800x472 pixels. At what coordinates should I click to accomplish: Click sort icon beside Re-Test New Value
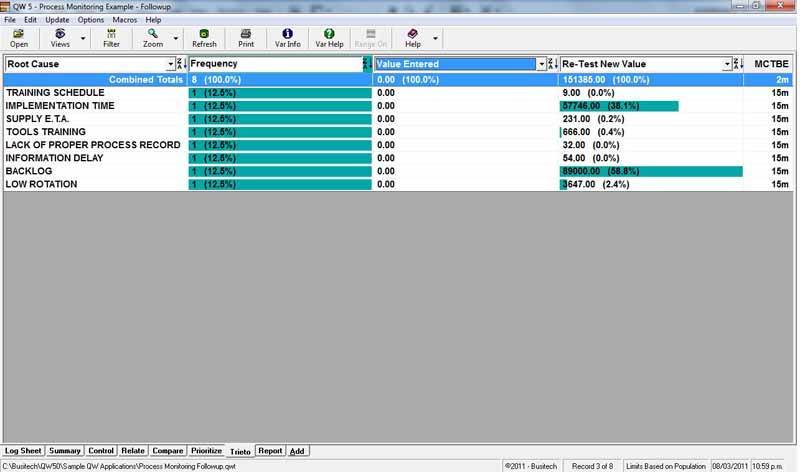click(738, 64)
